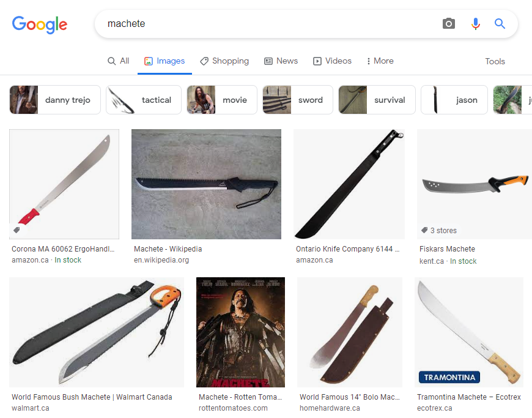Go to the News tab

281,61
